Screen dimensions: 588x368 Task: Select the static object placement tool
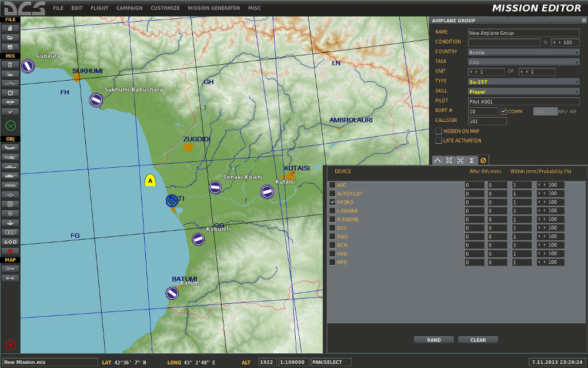pyautogui.click(x=10, y=185)
